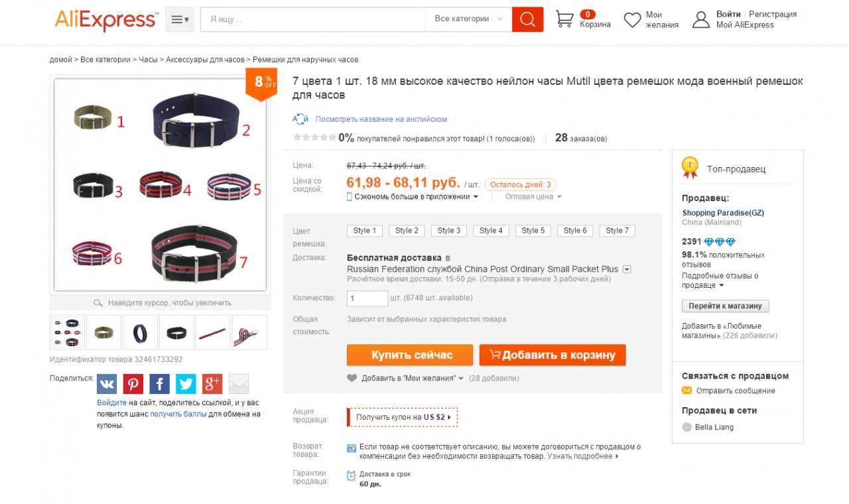Open the categories hamburger menu

180,20
